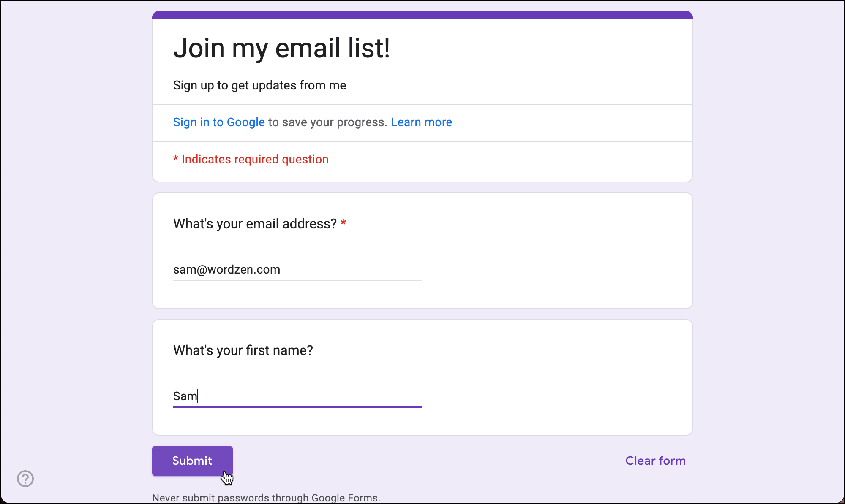845x504 pixels.
Task: Click the purple header bar of the form
Action: tap(422, 14)
